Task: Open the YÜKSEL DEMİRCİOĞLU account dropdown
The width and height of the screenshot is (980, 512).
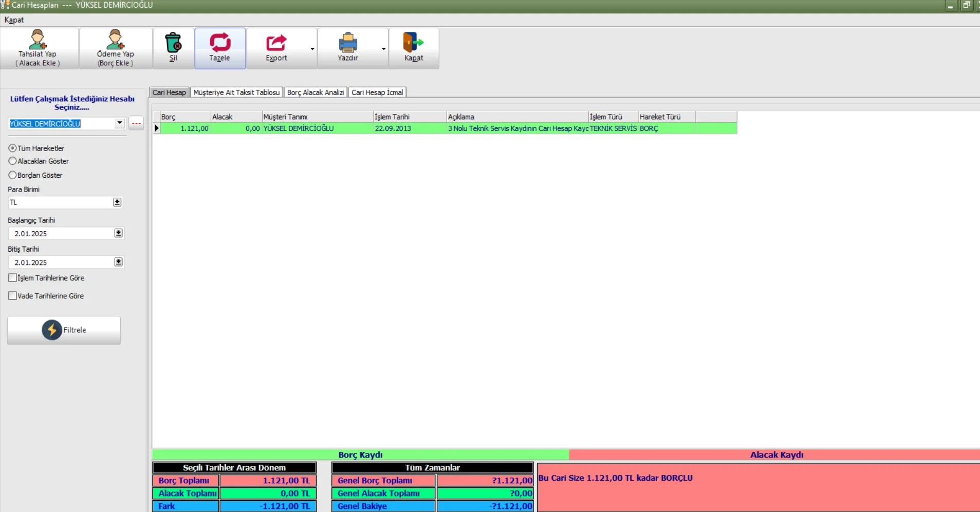Action: 119,123
